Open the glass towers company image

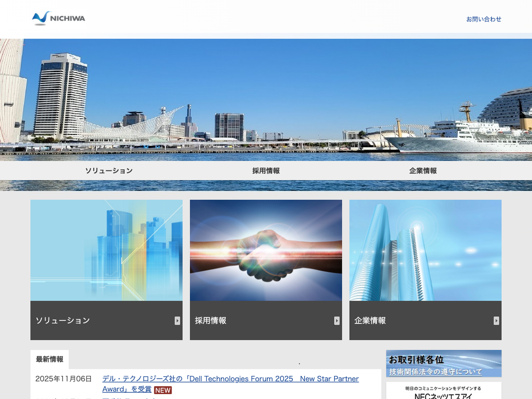[425, 250]
